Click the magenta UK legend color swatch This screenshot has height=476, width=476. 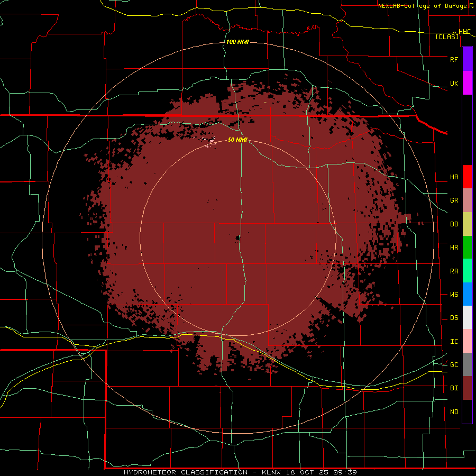tap(467, 83)
